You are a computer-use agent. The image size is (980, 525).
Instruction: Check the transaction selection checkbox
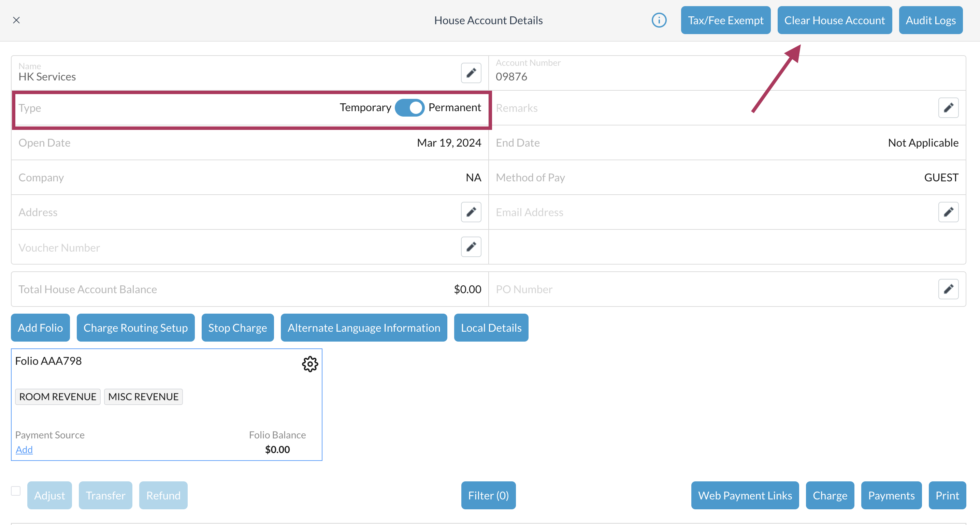[16, 491]
